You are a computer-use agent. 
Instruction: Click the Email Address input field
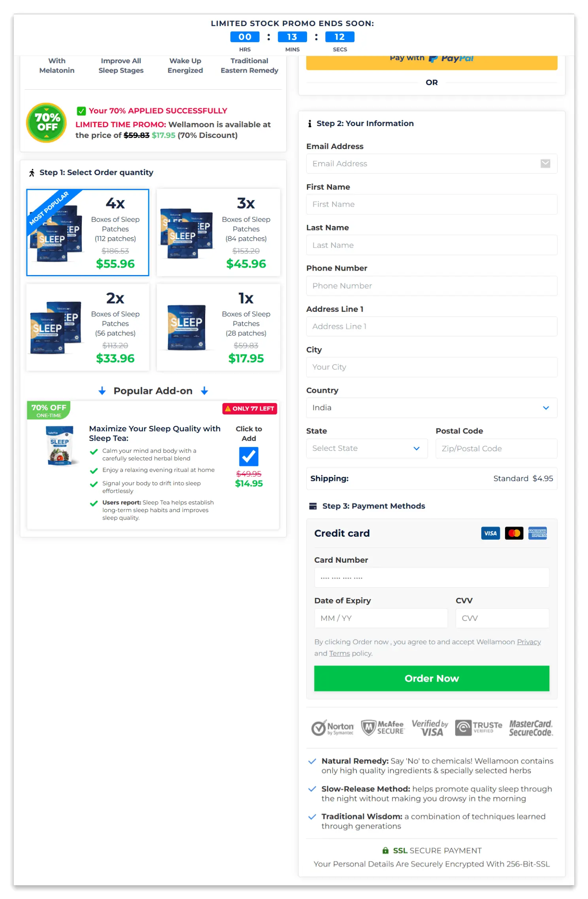coord(432,164)
